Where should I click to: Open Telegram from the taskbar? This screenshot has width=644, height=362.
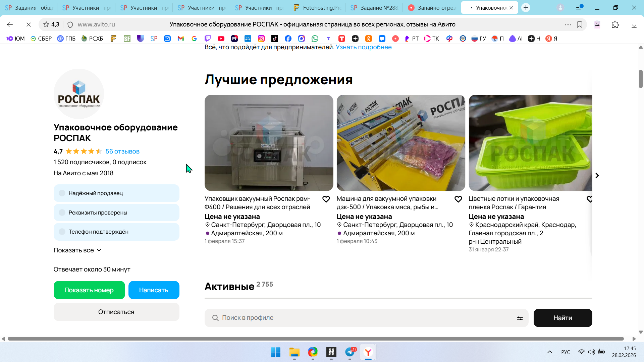coord(350,352)
